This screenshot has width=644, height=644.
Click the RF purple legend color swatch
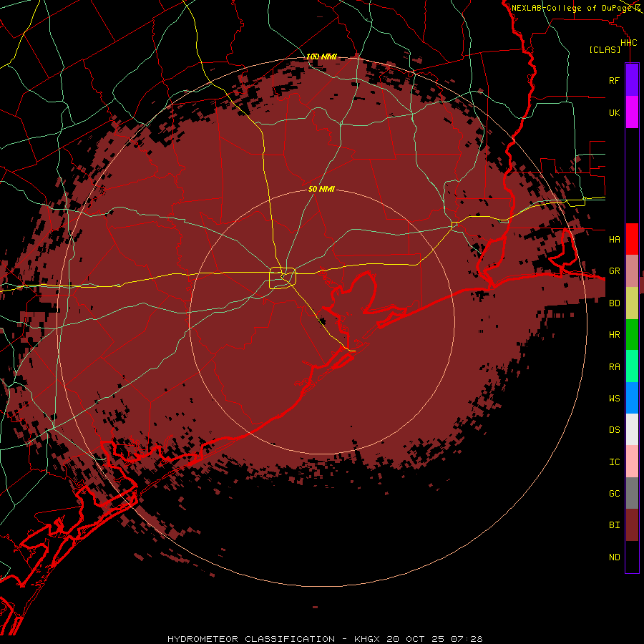(x=632, y=80)
